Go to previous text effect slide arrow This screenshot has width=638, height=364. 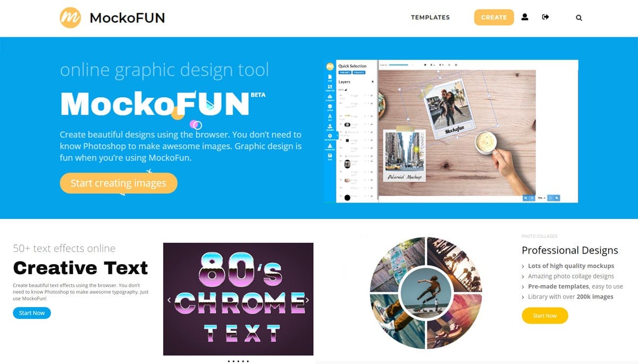click(x=169, y=300)
